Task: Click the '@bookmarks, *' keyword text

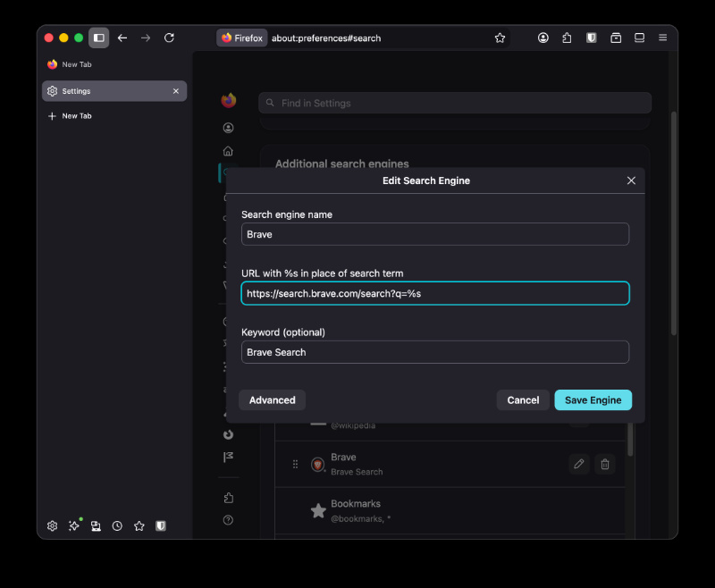Action: [x=360, y=518]
